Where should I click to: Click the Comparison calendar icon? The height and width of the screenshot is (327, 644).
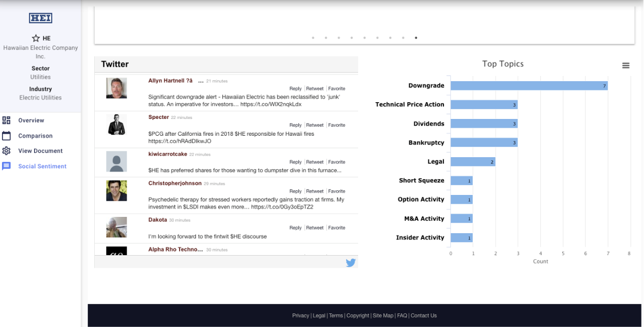(x=6, y=136)
